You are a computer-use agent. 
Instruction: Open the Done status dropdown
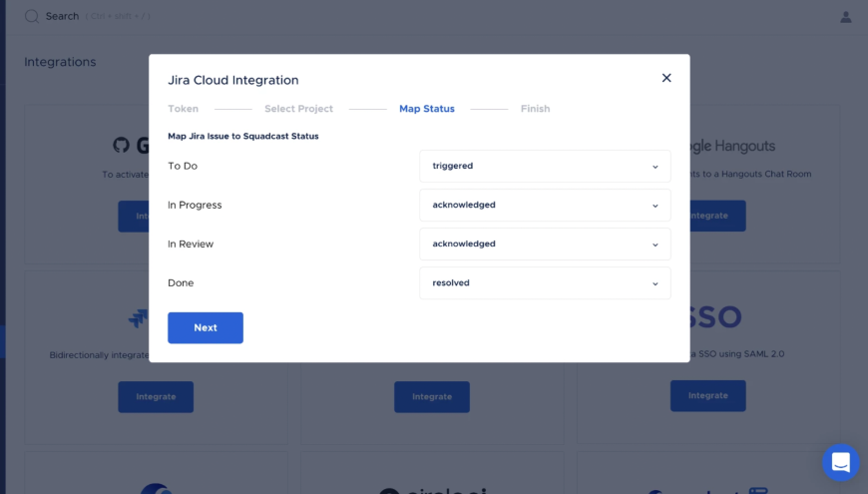tap(545, 282)
